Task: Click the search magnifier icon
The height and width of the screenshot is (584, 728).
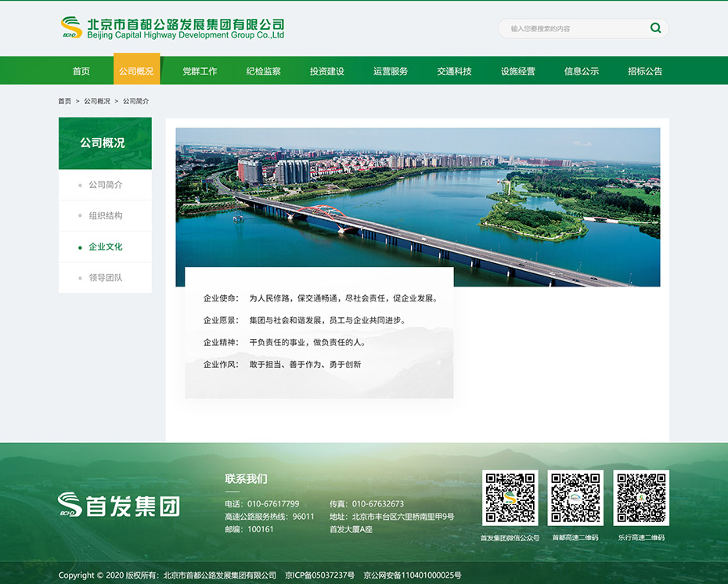Action: pos(655,27)
